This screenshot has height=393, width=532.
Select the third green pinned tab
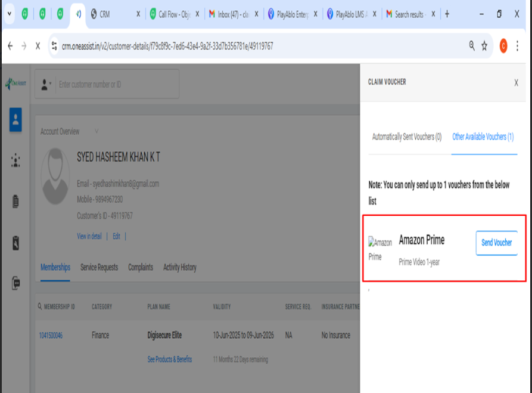click(60, 14)
